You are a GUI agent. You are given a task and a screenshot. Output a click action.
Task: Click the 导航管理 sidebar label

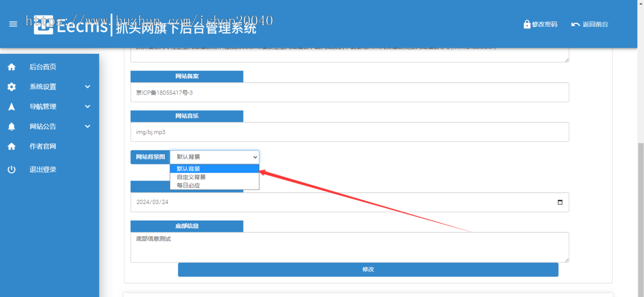[x=43, y=107]
